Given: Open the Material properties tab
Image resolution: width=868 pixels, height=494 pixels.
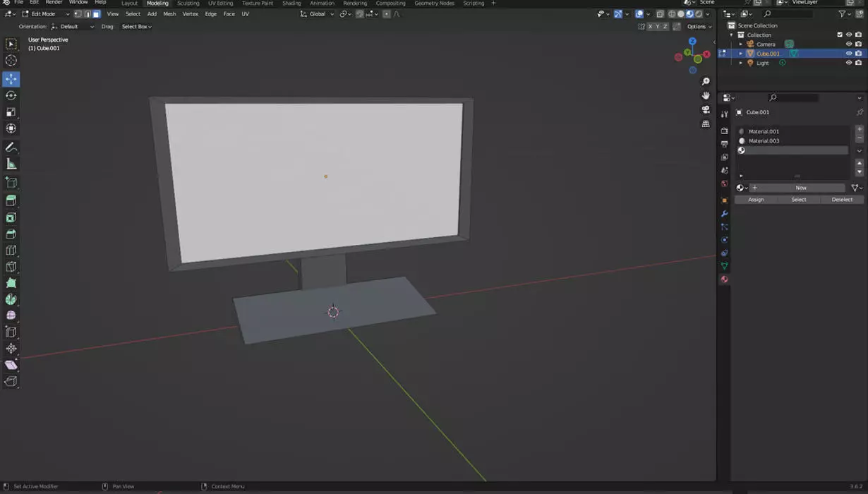Looking at the screenshot, I should click(724, 279).
